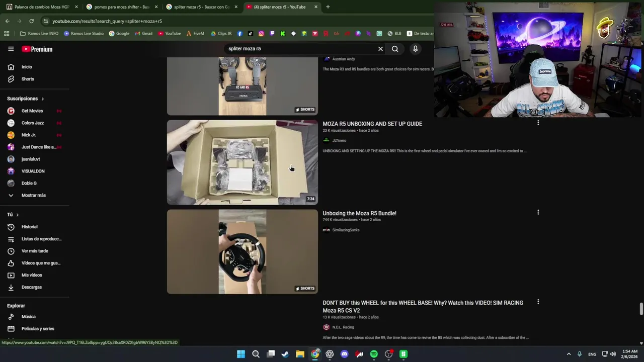This screenshot has width=644, height=362.
Task: Open SimRacingSucks channel
Action: pyautogui.click(x=346, y=230)
